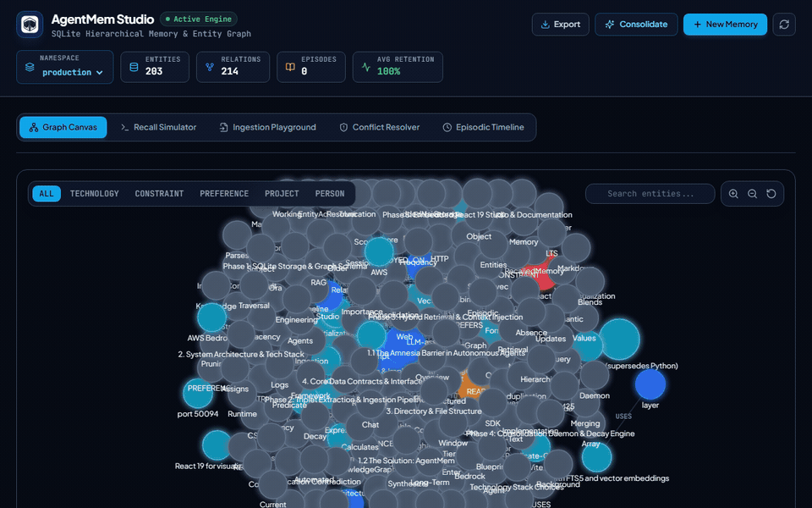Reset the graph view with the rotate icon
The height and width of the screenshot is (508, 812).
(x=771, y=194)
